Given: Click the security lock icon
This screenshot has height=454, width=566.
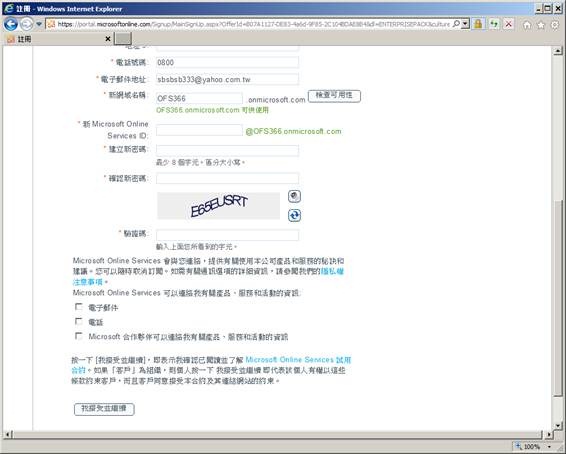Looking at the screenshot, I should (478, 24).
